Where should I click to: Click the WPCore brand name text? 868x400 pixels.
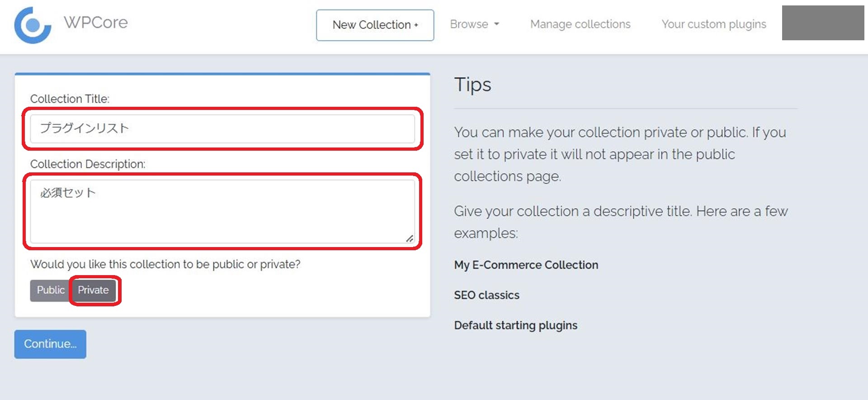tap(95, 23)
